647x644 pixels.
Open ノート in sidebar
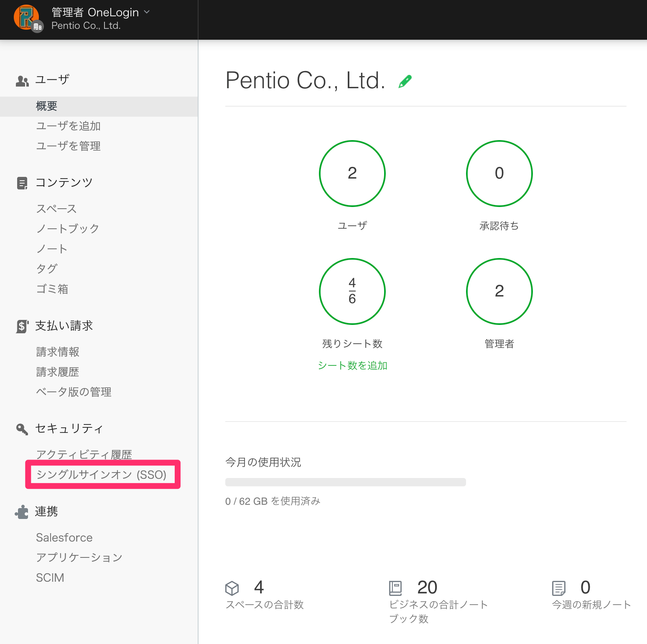52,249
